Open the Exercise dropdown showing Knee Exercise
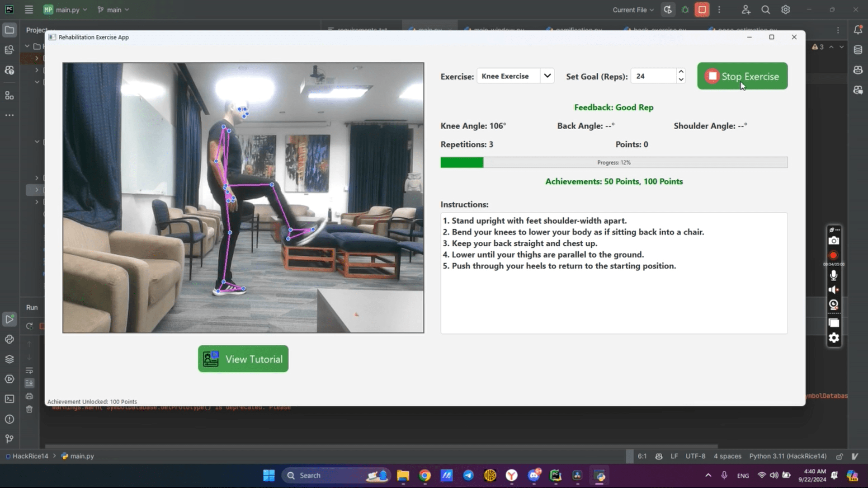The image size is (868, 488). click(x=515, y=76)
